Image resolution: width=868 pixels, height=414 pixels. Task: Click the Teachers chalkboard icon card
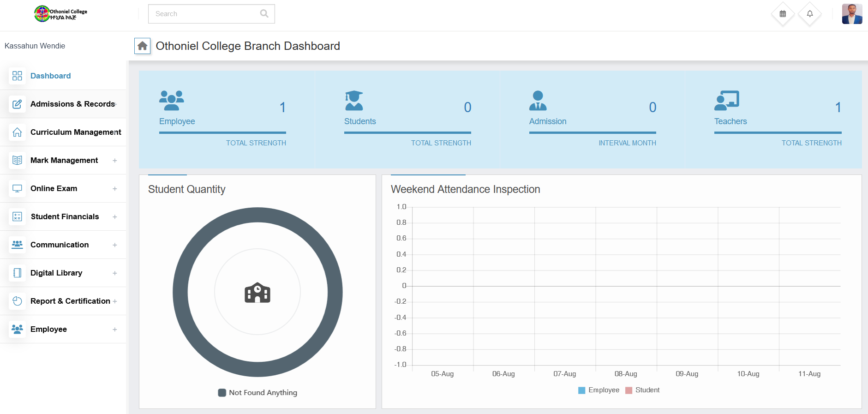(726, 101)
